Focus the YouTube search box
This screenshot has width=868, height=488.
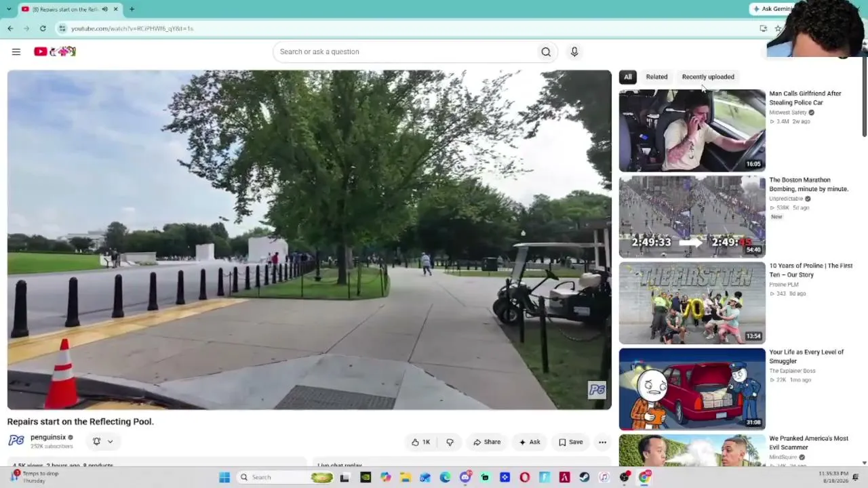(x=405, y=52)
